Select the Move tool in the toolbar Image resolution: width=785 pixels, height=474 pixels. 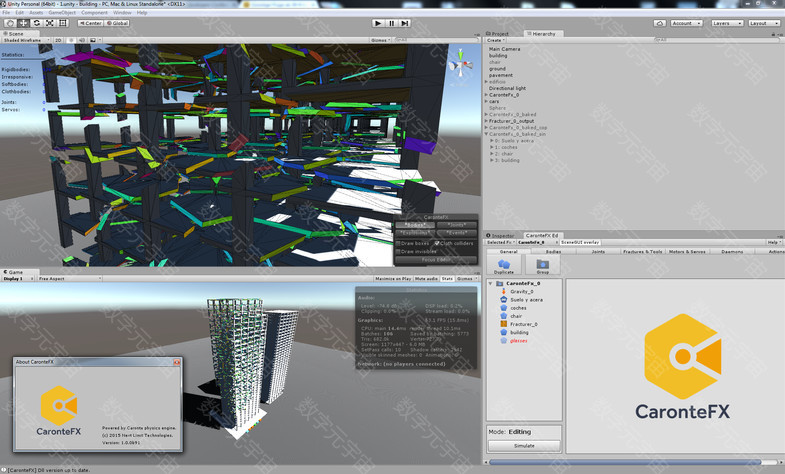tap(24, 23)
